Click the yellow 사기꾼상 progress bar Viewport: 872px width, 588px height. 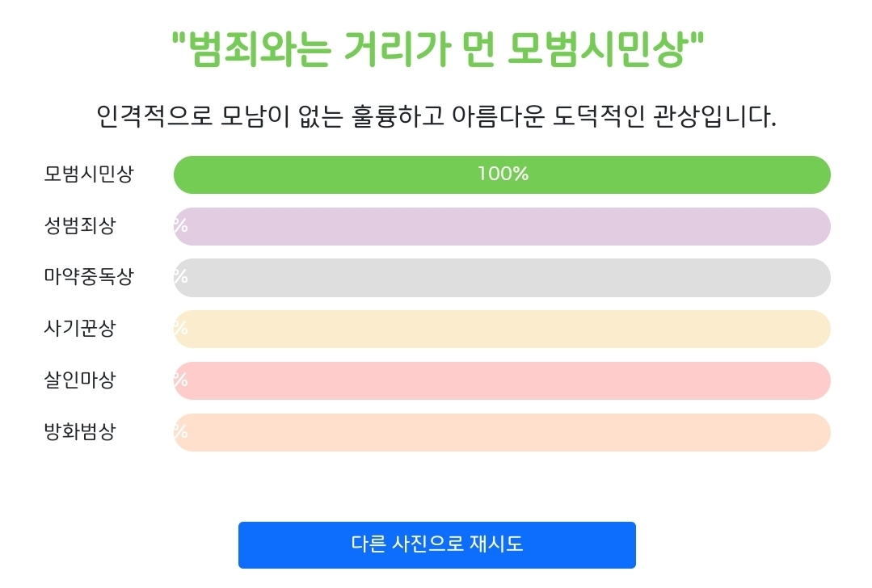(x=502, y=329)
